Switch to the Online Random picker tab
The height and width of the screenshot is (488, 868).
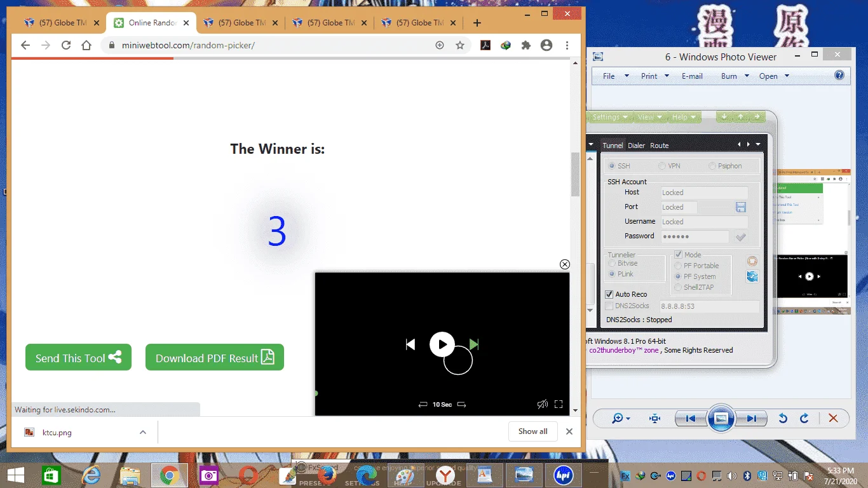pyautogui.click(x=151, y=23)
